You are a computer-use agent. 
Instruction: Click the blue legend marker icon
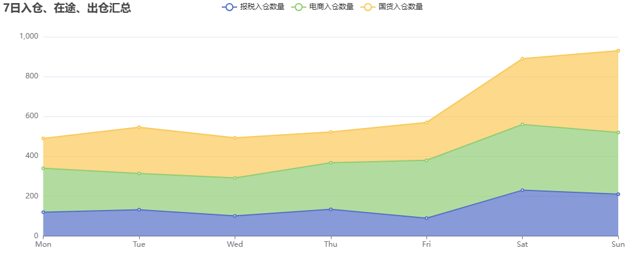(230, 7)
